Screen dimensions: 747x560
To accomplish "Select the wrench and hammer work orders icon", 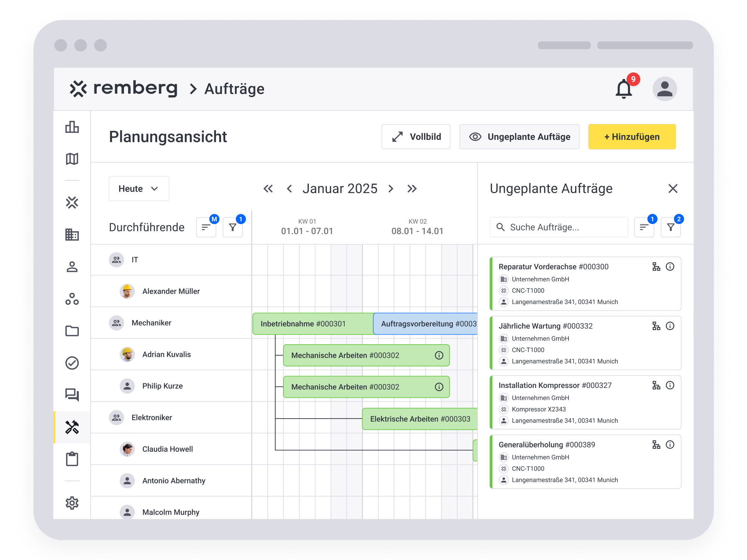I will (72, 427).
